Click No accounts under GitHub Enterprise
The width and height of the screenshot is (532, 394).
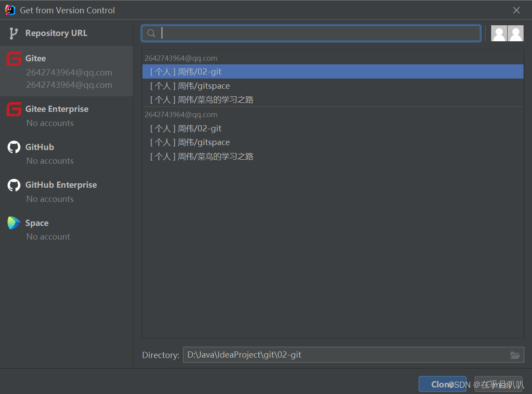click(x=50, y=199)
